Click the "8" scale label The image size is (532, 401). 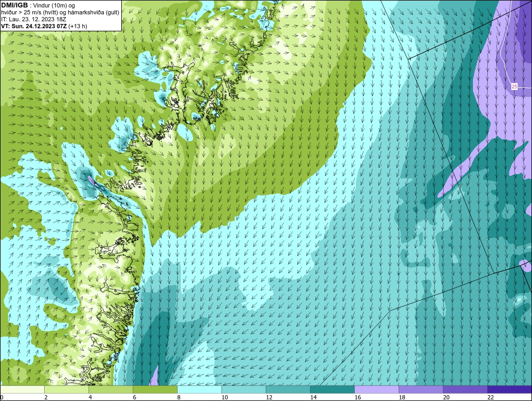(x=179, y=397)
